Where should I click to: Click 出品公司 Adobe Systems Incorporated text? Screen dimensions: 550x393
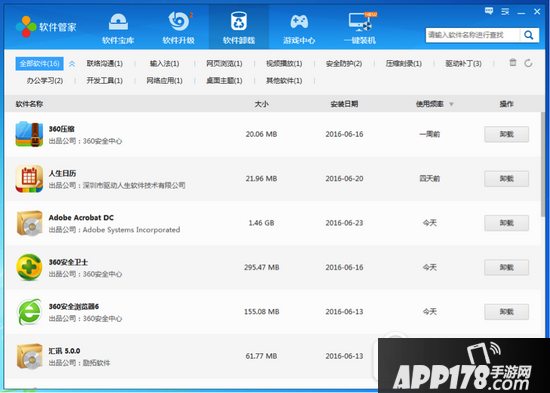click(x=114, y=230)
